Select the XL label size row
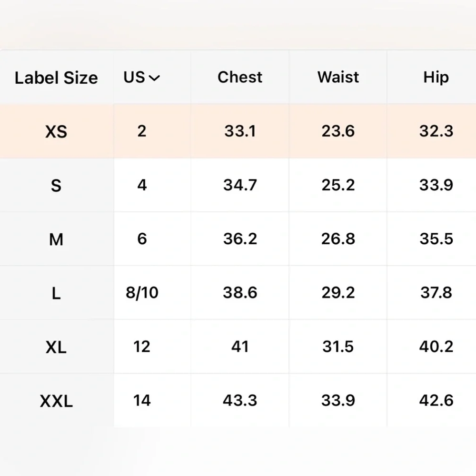The height and width of the screenshot is (476, 476). pos(238,347)
